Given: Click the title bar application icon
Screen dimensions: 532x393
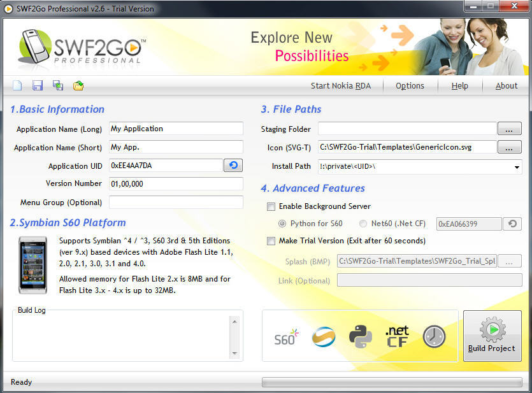Looking at the screenshot, I should point(8,8).
